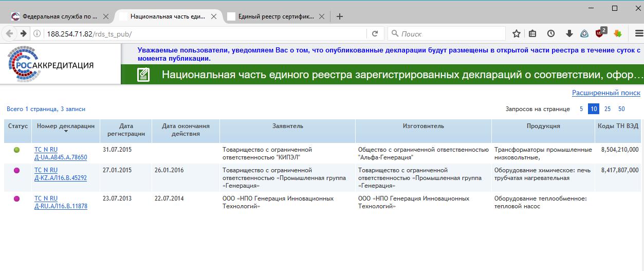Reload the page with the refresh icon
This screenshot has width=644, height=271.
(375, 33)
